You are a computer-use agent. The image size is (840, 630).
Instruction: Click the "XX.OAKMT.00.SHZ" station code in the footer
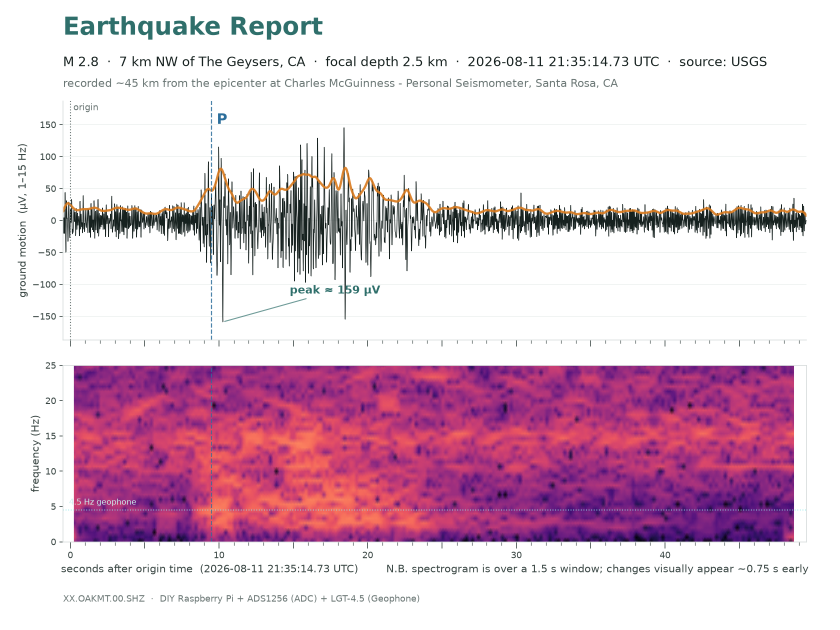(x=104, y=598)
